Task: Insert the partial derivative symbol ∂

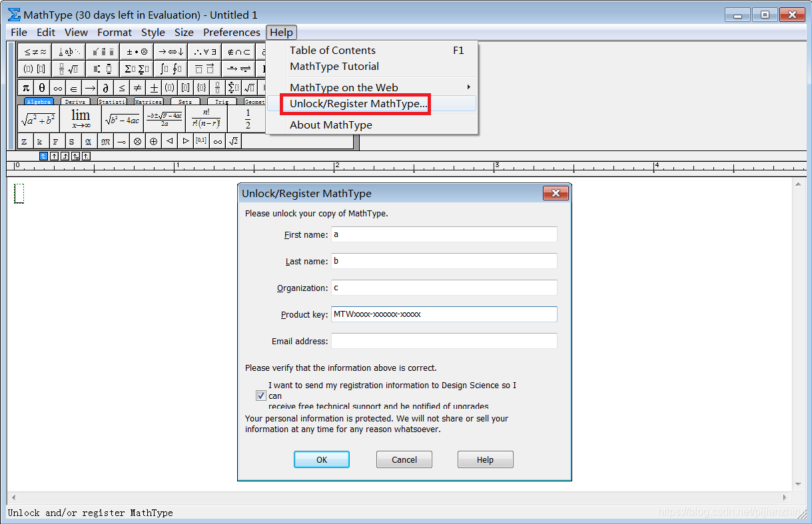Action: [105, 87]
